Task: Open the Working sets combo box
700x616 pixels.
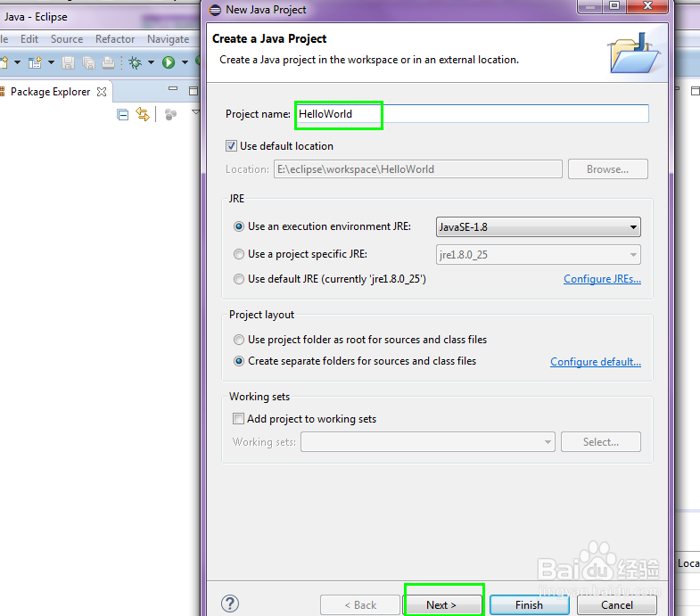Action: (x=428, y=442)
